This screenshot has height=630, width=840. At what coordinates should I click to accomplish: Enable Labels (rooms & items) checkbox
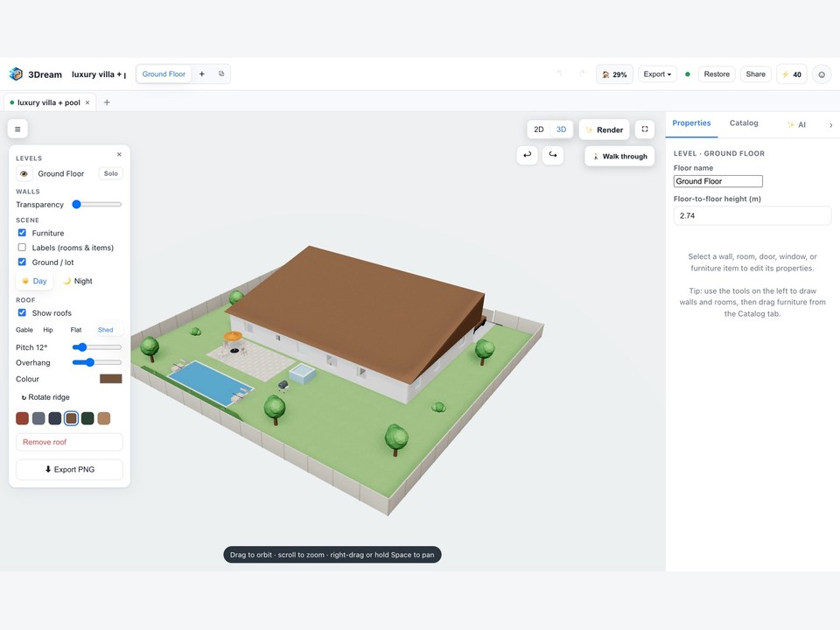click(22, 247)
